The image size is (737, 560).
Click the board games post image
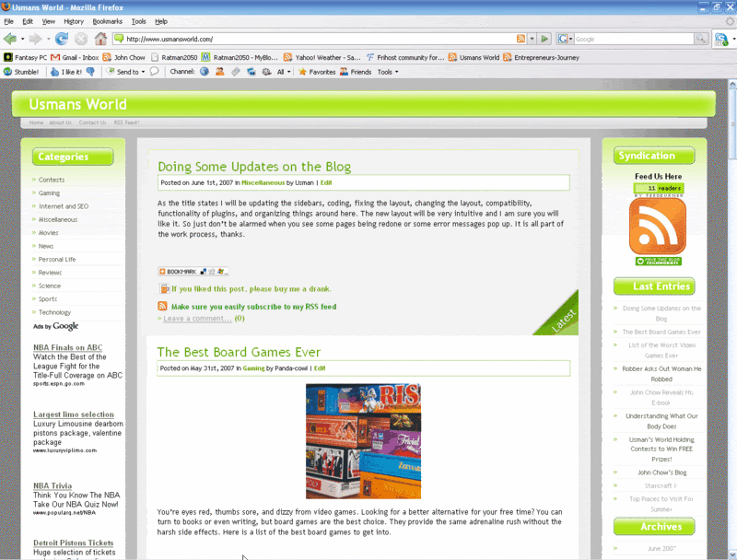pos(363,441)
